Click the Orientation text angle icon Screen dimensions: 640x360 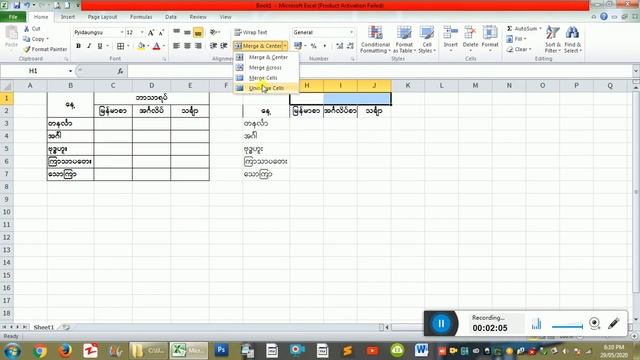coord(214,32)
